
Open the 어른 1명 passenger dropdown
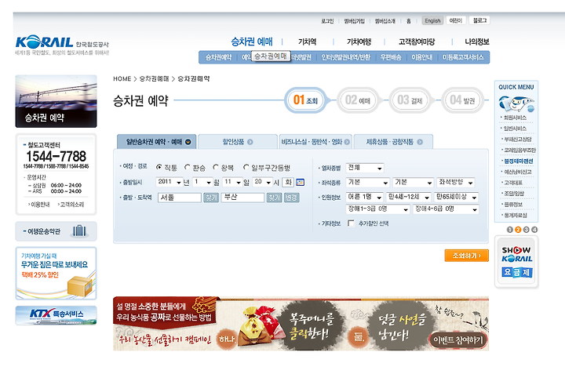pos(365,197)
